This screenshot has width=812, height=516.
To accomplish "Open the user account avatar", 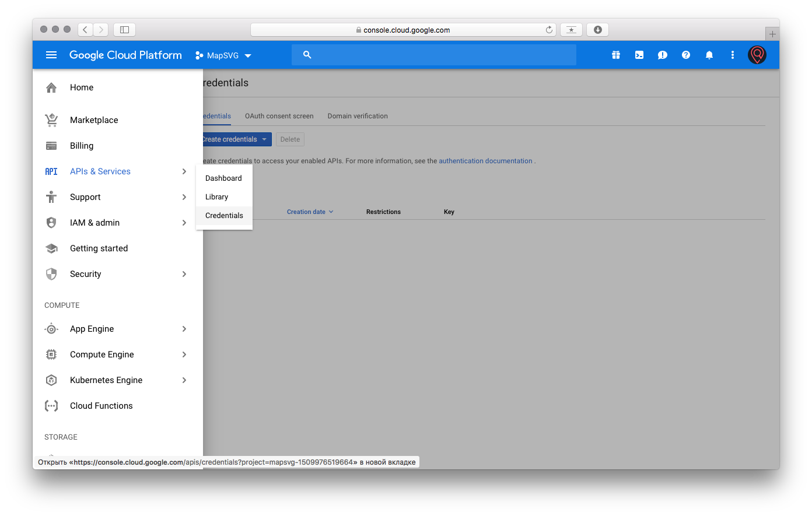I will pyautogui.click(x=757, y=55).
